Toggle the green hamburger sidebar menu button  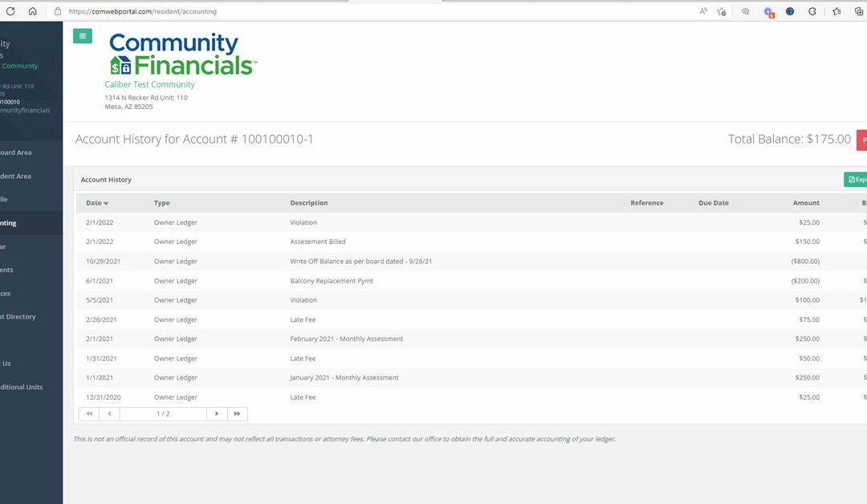(82, 36)
